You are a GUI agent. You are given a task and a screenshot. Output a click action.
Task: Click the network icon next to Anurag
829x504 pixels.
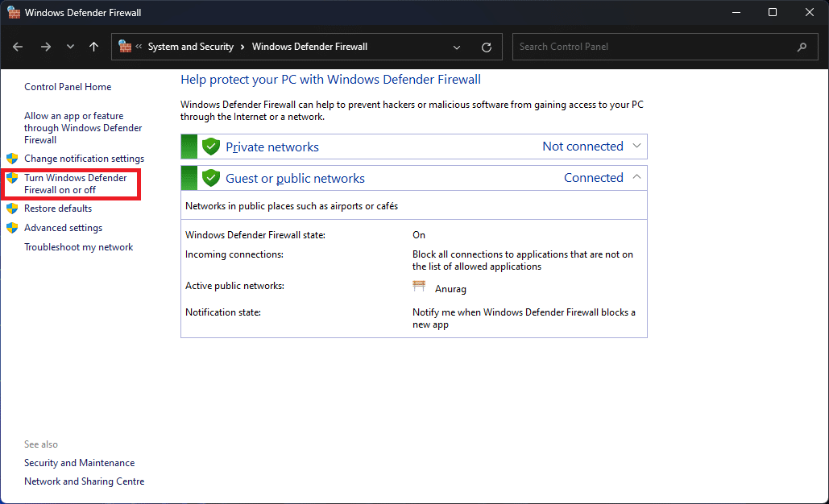click(x=419, y=286)
